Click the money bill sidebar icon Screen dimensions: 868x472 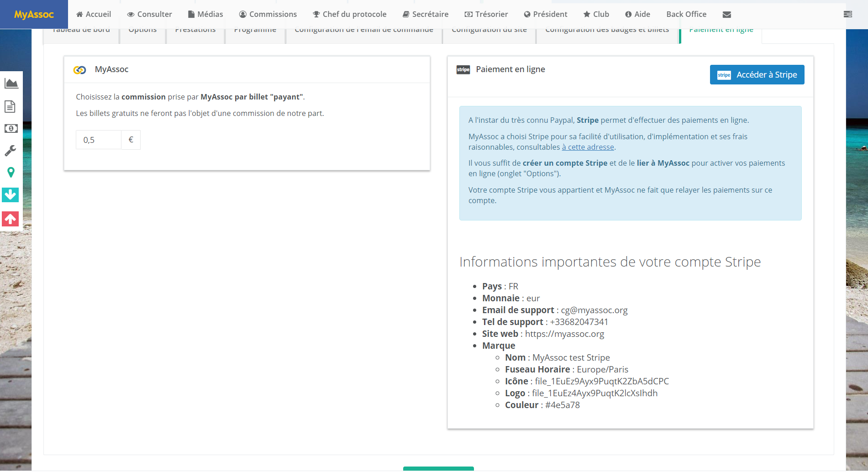[11, 128]
